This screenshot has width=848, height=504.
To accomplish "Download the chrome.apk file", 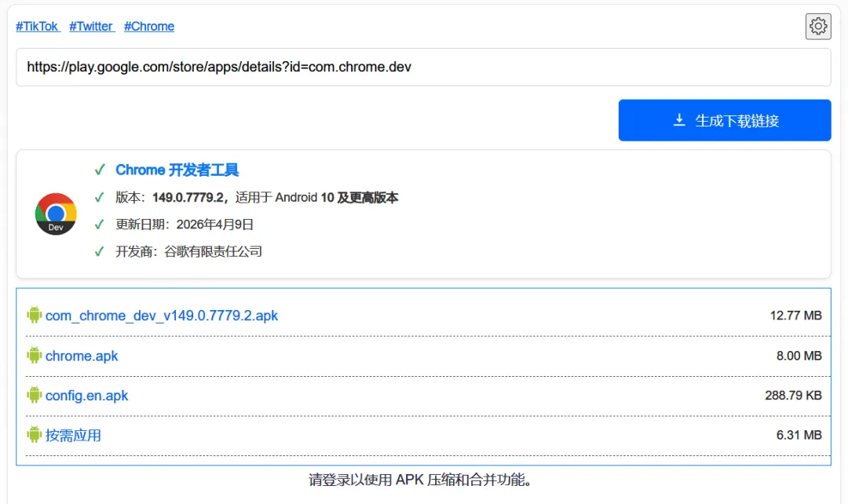I will [82, 356].
